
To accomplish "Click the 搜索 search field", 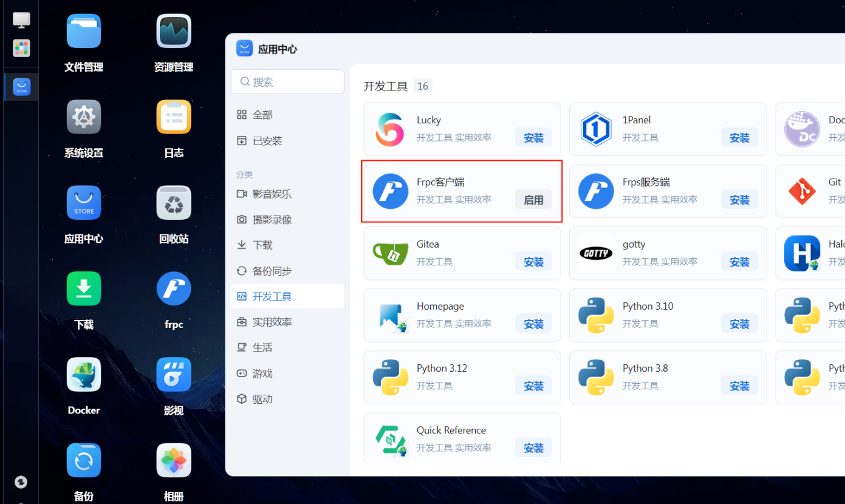I will [x=287, y=82].
